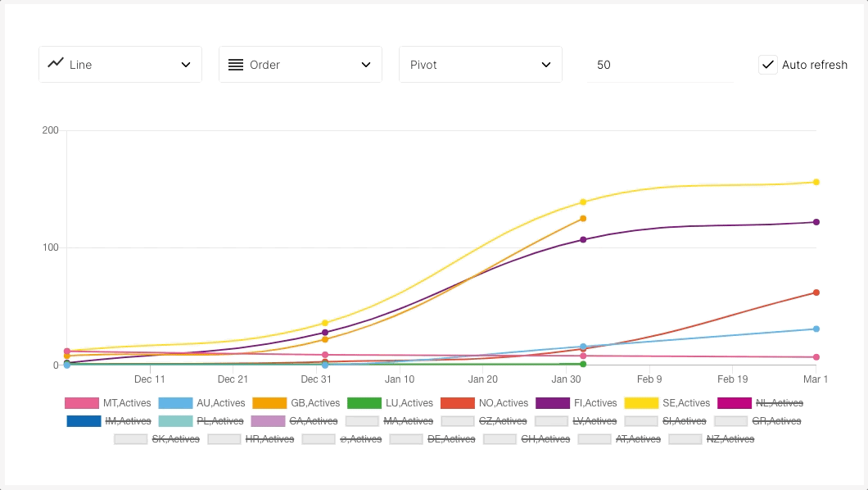This screenshot has width=868, height=490.
Task: Enable the IM,Actives legend item
Action: click(x=128, y=421)
